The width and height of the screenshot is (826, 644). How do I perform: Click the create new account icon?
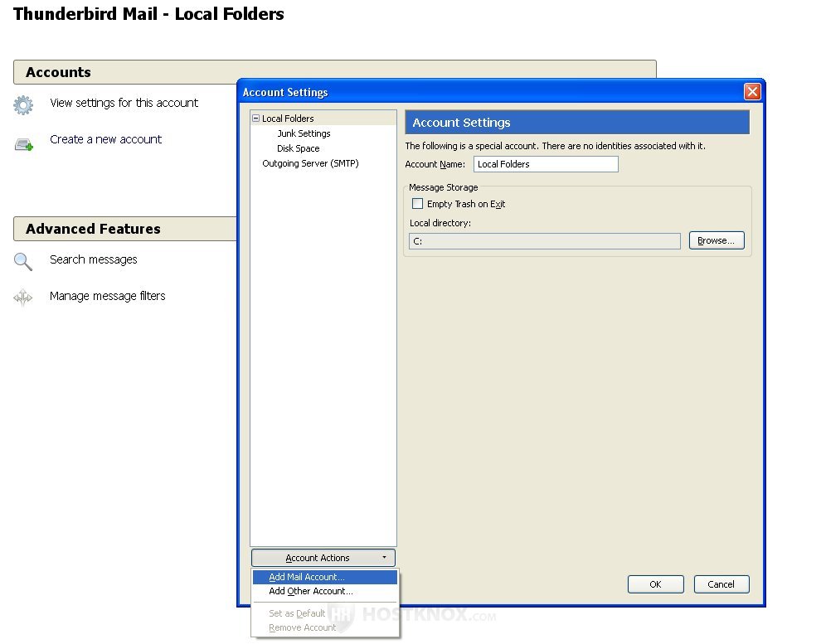tap(24, 143)
